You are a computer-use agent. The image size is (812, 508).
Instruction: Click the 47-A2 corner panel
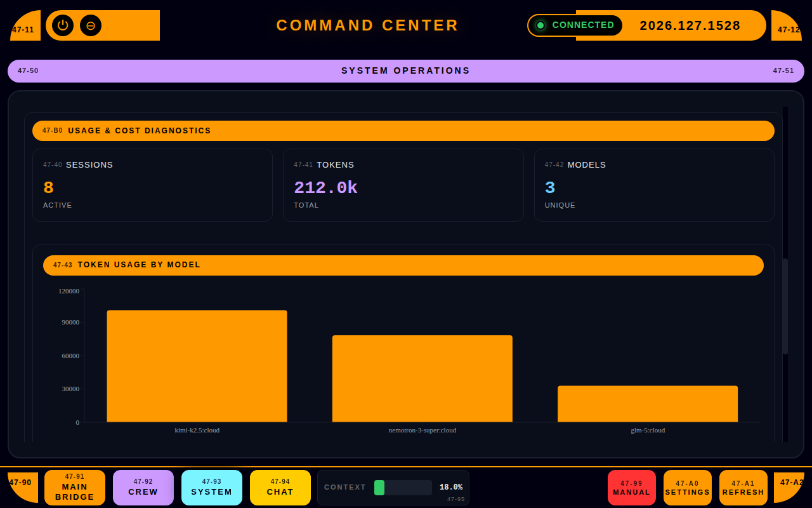(x=789, y=488)
